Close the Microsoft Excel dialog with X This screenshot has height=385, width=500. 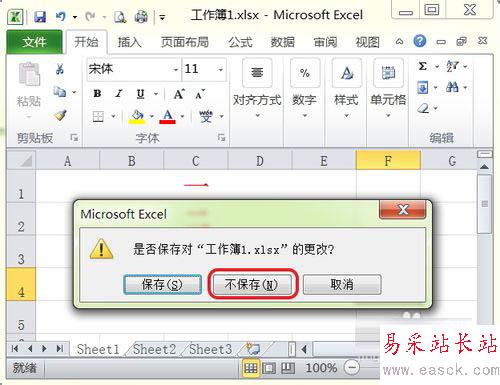pos(403,209)
